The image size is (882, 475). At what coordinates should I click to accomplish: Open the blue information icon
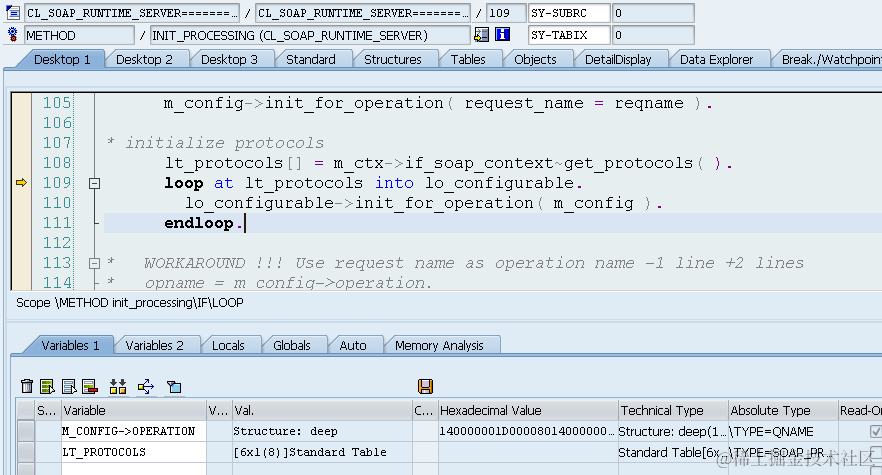tap(502, 35)
